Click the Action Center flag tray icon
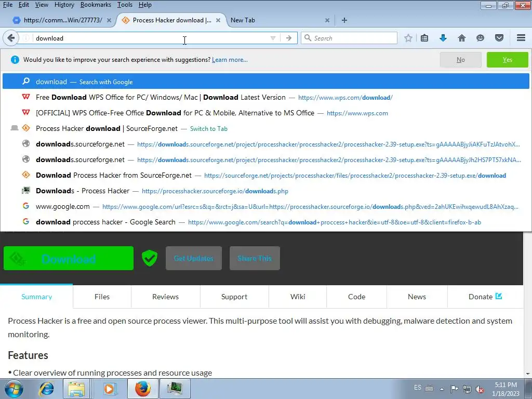The height and width of the screenshot is (399, 532). coord(454,389)
